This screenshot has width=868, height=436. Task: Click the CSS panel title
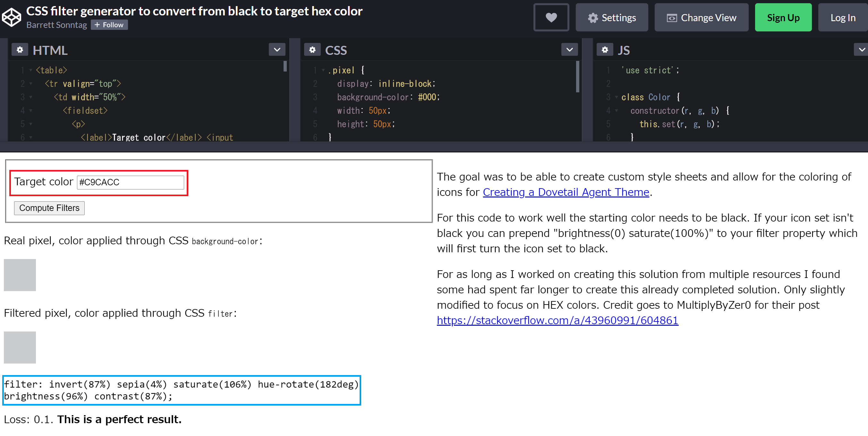336,50
